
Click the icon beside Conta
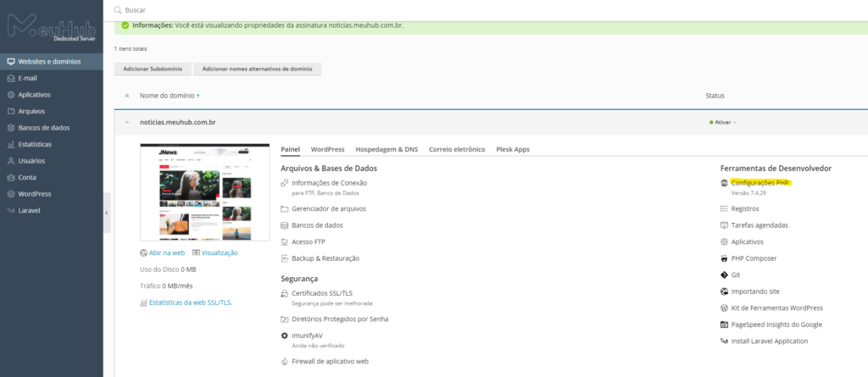click(x=11, y=178)
